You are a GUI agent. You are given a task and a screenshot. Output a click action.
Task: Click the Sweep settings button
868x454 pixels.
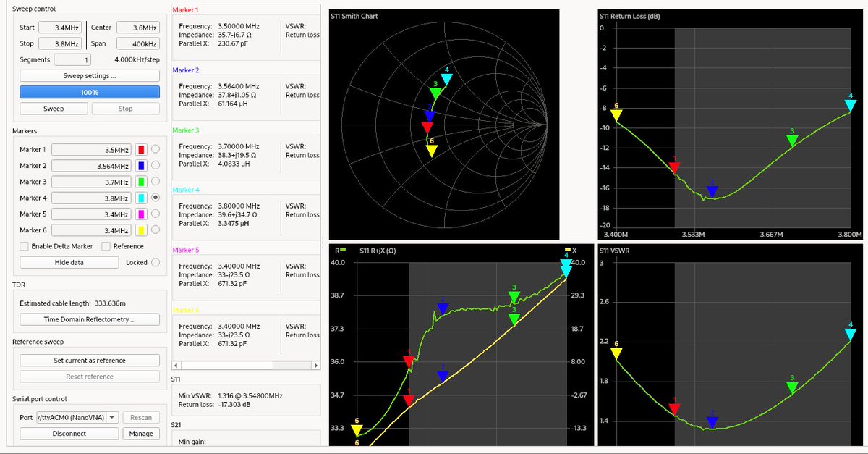(x=90, y=75)
